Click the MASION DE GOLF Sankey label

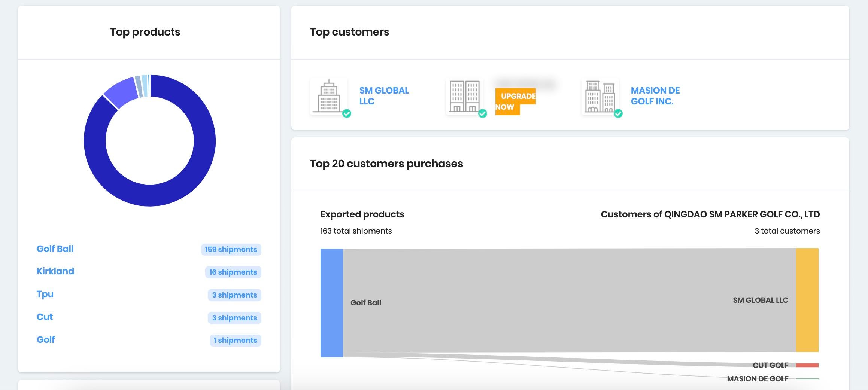click(x=758, y=379)
